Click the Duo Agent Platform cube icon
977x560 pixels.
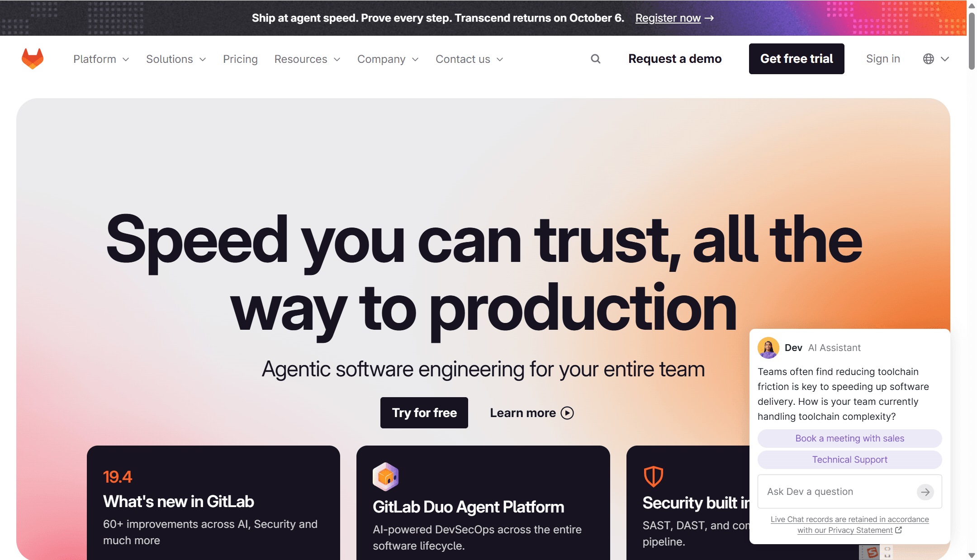[x=385, y=476]
